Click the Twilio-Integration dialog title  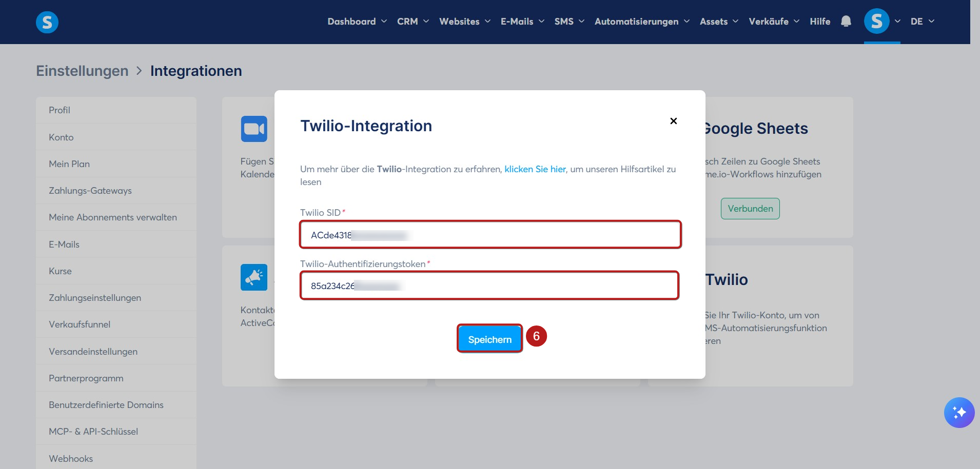click(x=366, y=126)
